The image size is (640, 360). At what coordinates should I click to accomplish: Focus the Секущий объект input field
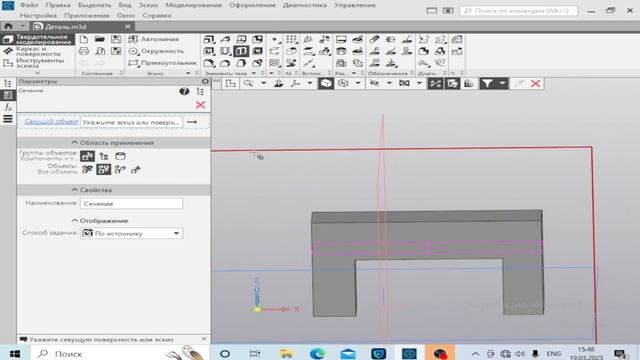(x=131, y=122)
